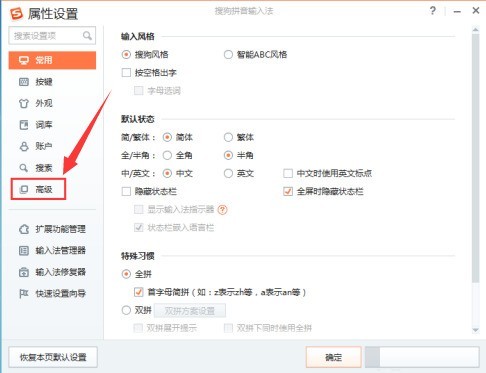Set default language to 英文

pos(228,173)
